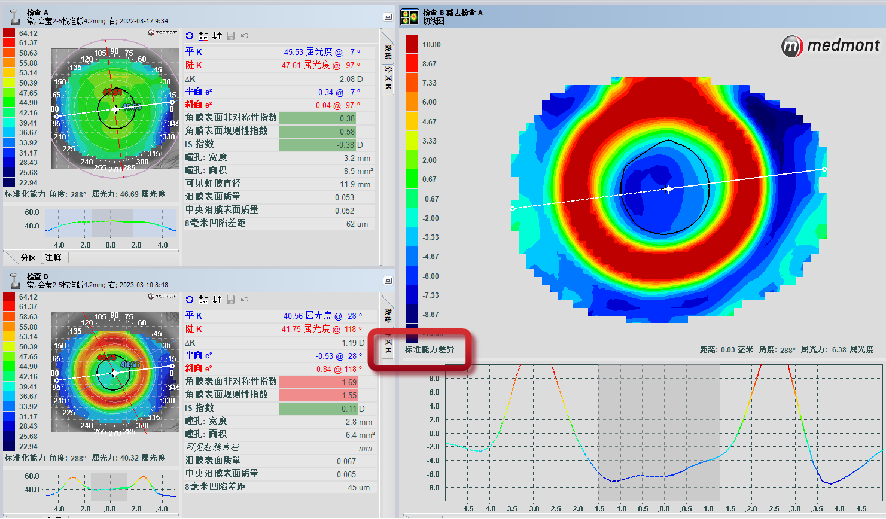Click the topographer icon in Exam B header
Viewport: 886px width, 519px height.
pos(15,280)
